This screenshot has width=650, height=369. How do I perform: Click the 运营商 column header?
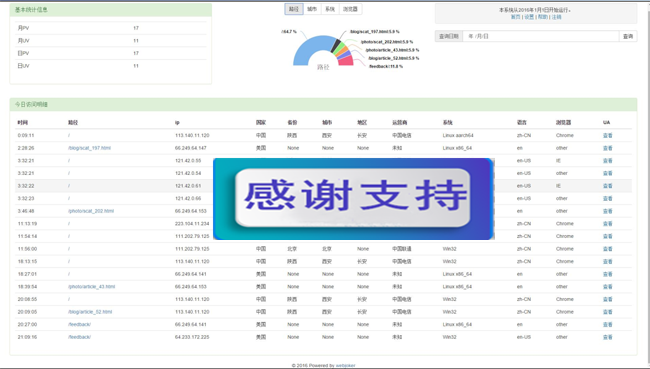400,123
